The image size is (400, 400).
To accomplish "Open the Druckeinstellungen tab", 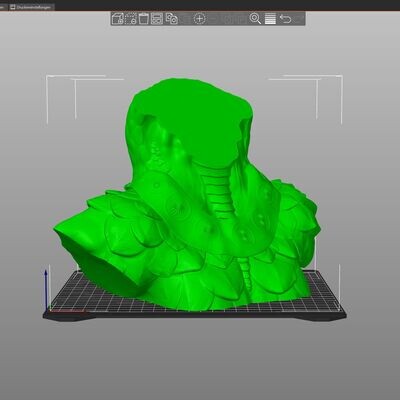I will point(31,7).
